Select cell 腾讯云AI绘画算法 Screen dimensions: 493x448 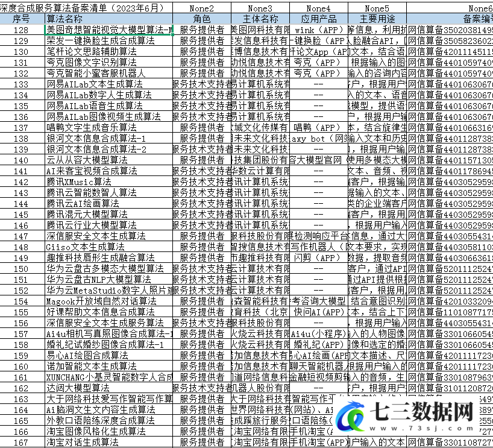[x=109, y=204]
